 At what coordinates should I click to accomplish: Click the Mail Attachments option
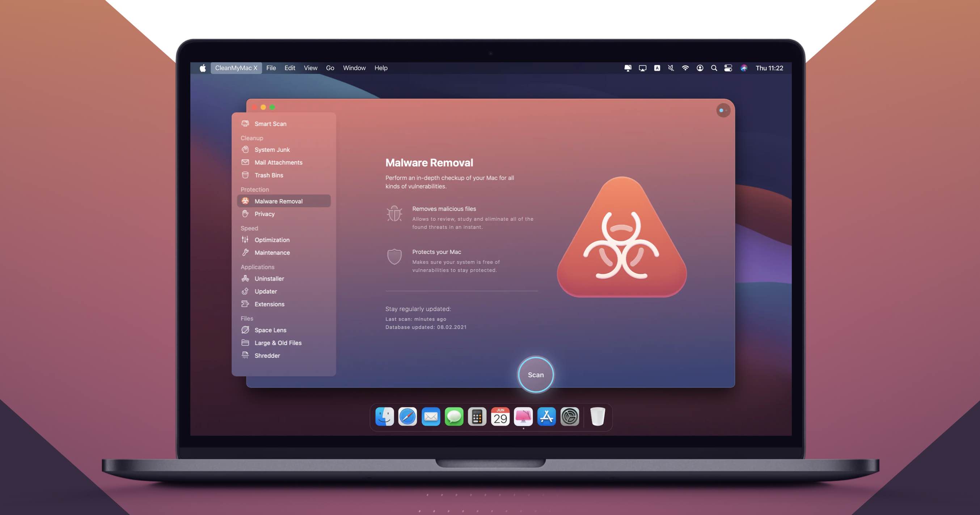[279, 162]
